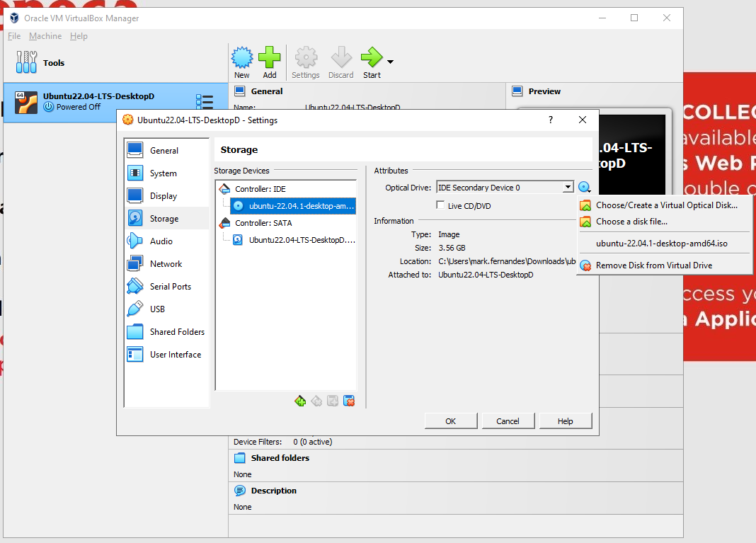Select ubuntu-22.04.1-desktop-amd64.iso under Controller IDE
Screen dimensions: 756x543
[x=292, y=206]
